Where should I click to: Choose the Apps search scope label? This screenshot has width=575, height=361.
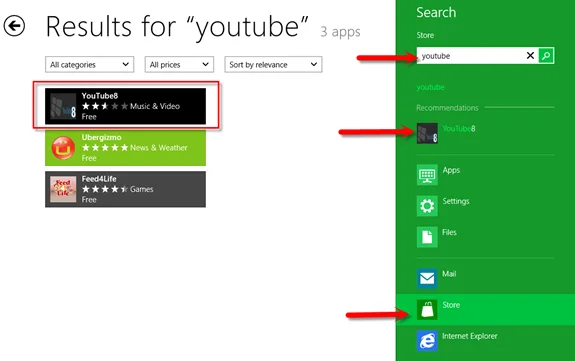(x=451, y=170)
